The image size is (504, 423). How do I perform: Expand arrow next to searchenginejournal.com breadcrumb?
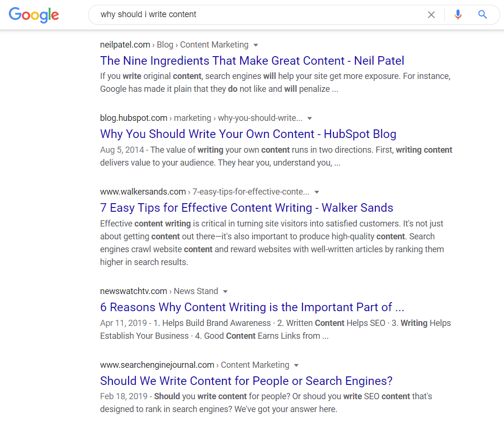[296, 365]
